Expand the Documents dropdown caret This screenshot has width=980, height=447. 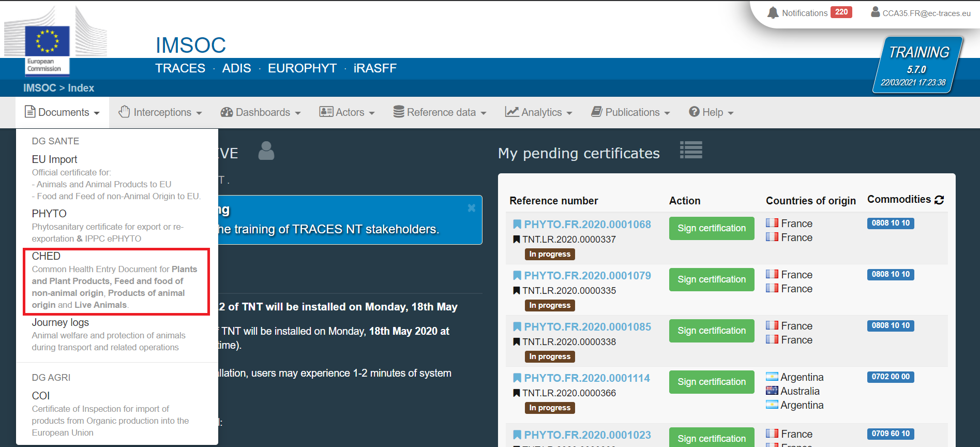[97, 113]
